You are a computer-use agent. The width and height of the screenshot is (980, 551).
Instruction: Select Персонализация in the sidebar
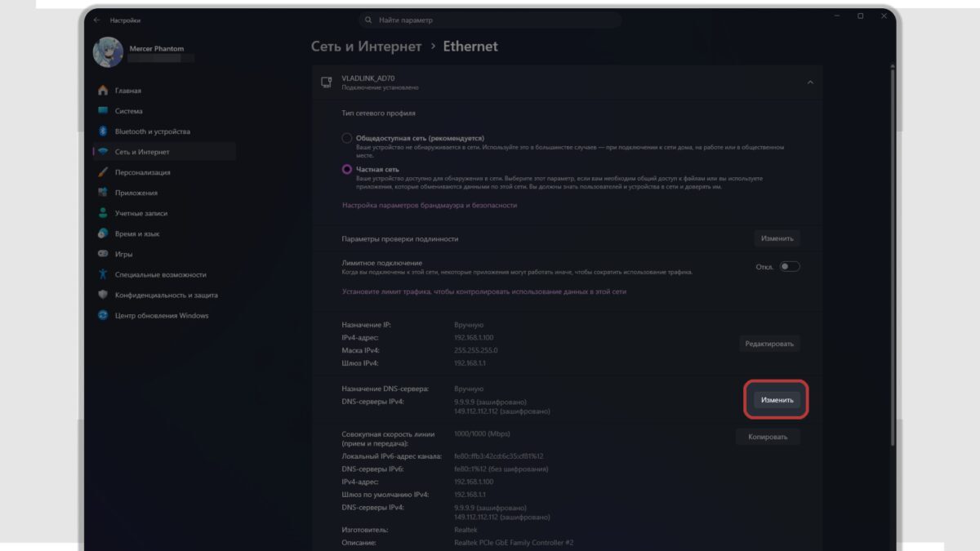(163, 172)
